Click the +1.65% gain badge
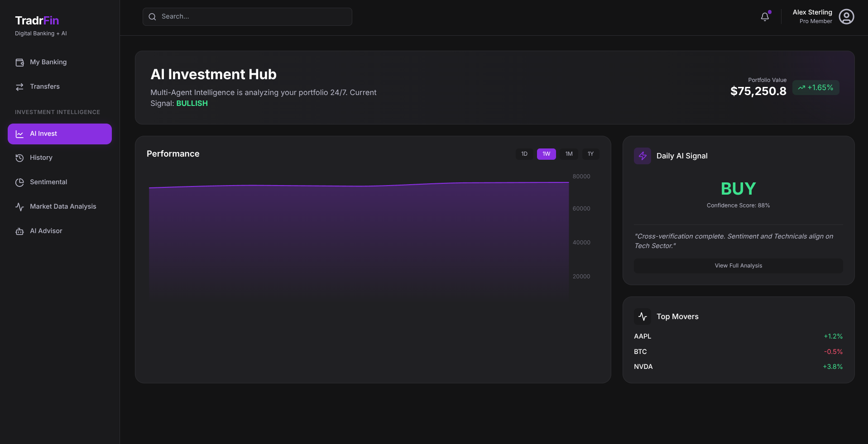This screenshot has width=868, height=444. coord(816,88)
